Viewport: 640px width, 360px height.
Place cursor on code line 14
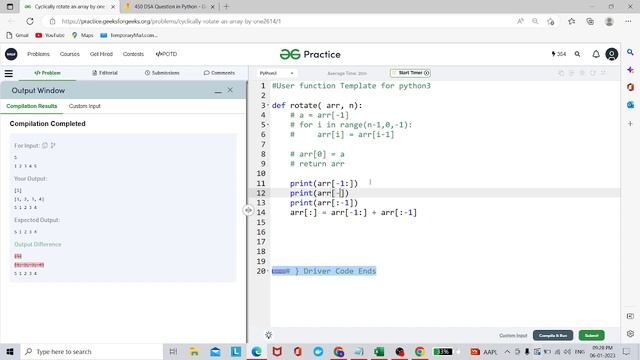[x=353, y=213]
